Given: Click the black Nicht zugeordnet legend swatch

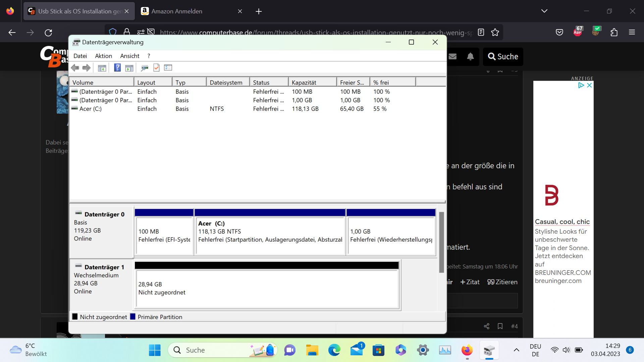Looking at the screenshot, I should 74,316.
